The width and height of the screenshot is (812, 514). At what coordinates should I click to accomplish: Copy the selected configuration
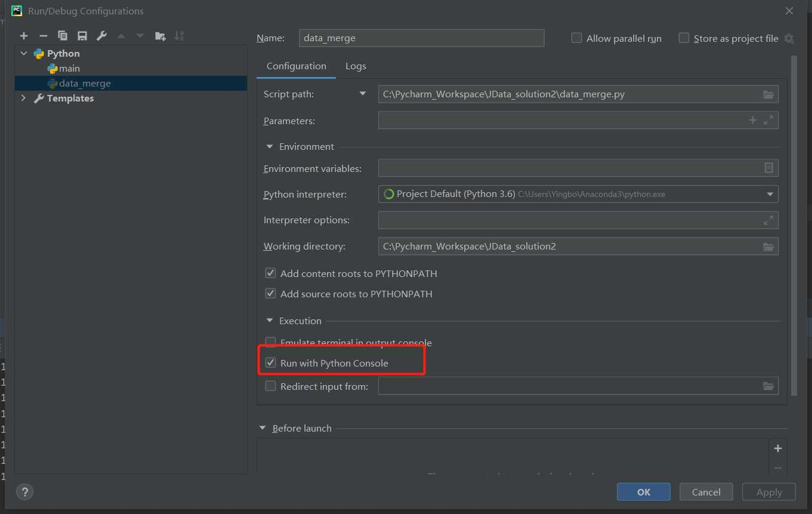pyautogui.click(x=63, y=36)
